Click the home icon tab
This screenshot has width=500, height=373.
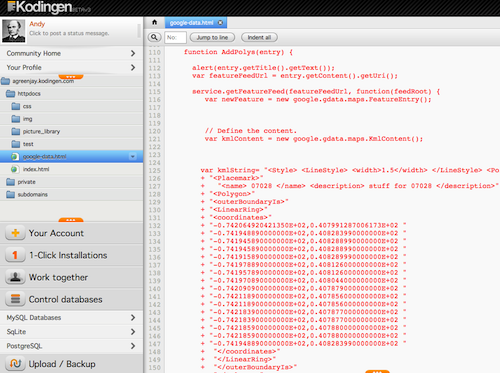tap(154, 22)
